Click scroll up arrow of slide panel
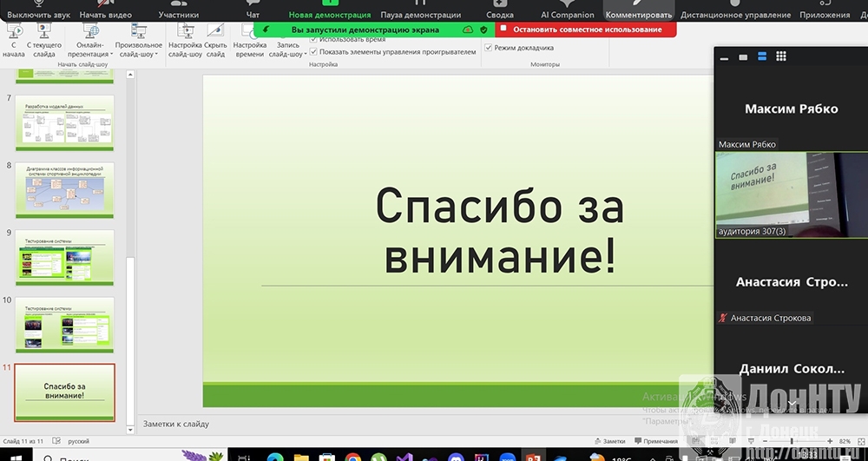868x461 pixels. pyautogui.click(x=131, y=74)
